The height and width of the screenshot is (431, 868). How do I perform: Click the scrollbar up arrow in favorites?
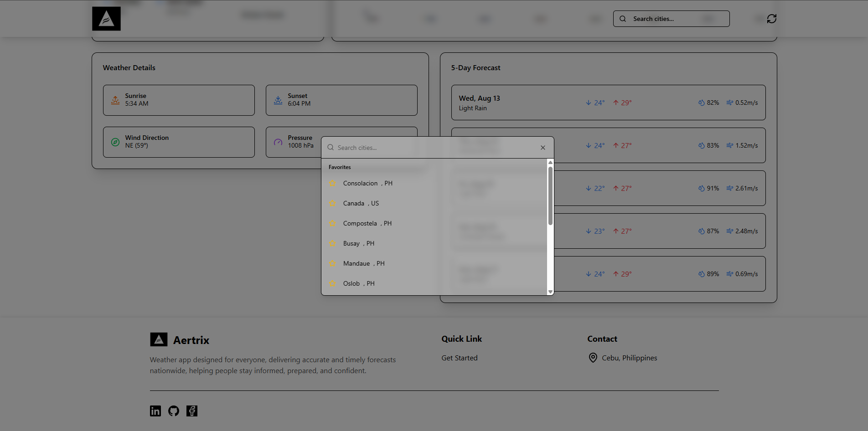550,162
